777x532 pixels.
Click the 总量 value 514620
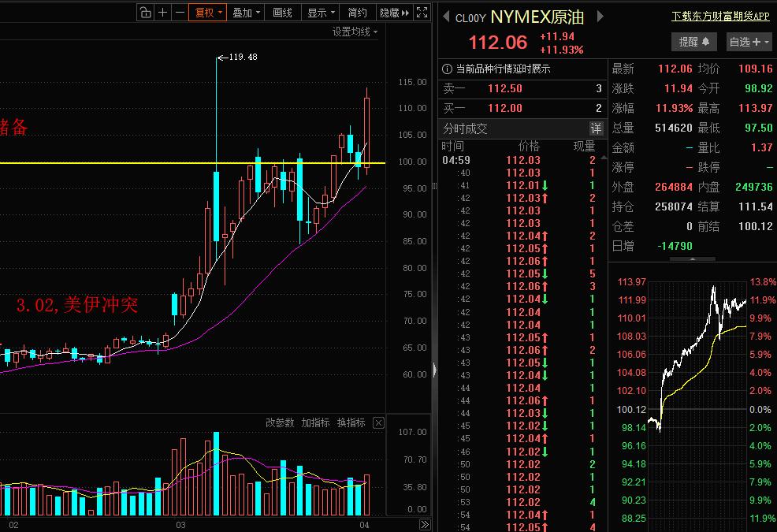(x=674, y=128)
